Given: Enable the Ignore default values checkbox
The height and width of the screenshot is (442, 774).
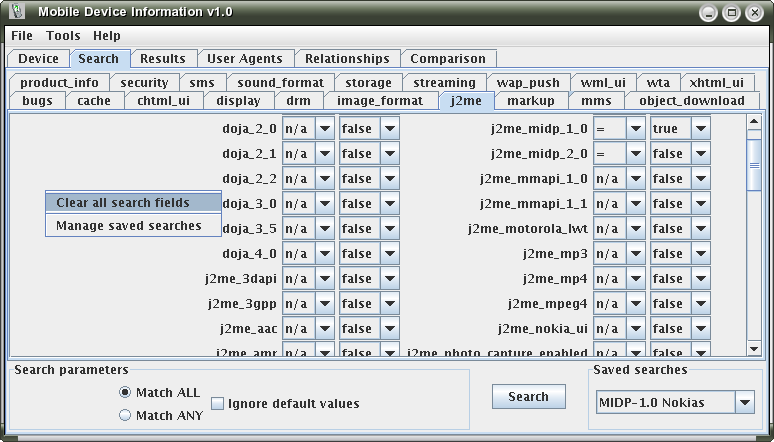Looking at the screenshot, I should coord(218,404).
